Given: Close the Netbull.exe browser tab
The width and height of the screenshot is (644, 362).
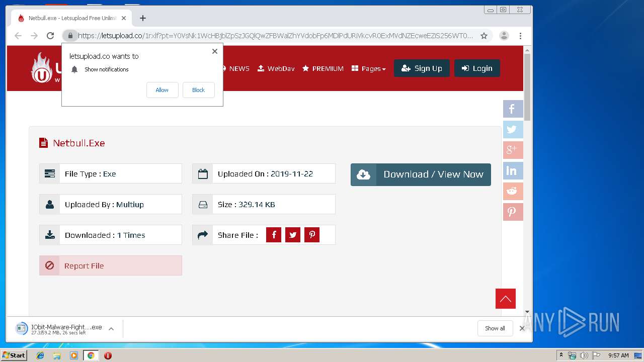Looking at the screenshot, I should 124,18.
